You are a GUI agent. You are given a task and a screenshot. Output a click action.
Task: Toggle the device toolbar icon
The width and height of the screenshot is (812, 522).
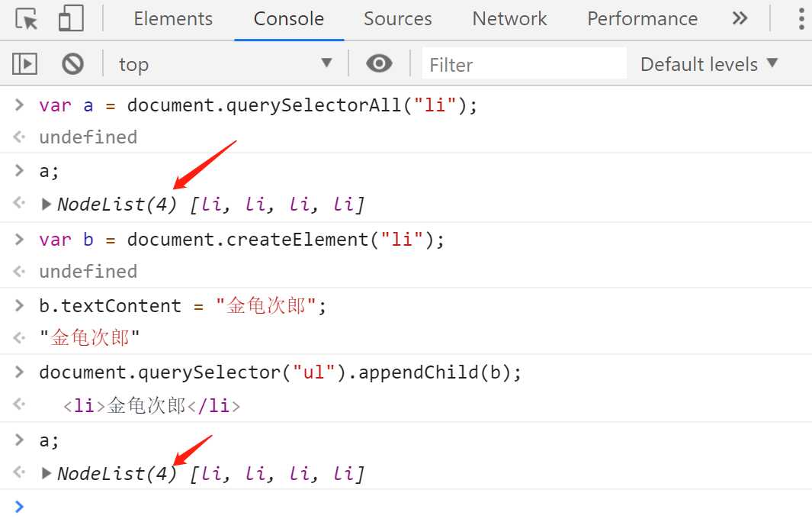71,19
